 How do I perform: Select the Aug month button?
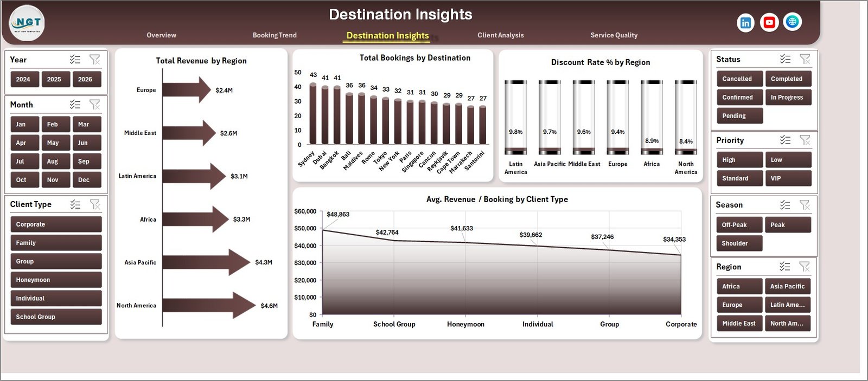pos(55,161)
